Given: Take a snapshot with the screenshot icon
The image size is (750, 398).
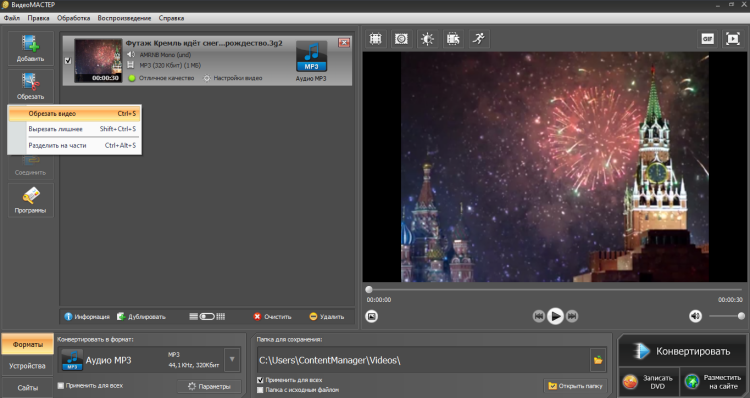Looking at the screenshot, I should click(372, 316).
